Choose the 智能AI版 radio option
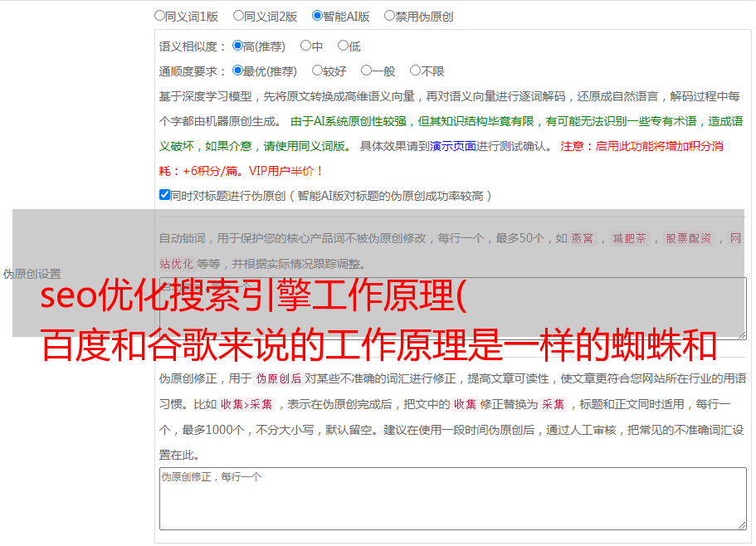 pos(317,16)
